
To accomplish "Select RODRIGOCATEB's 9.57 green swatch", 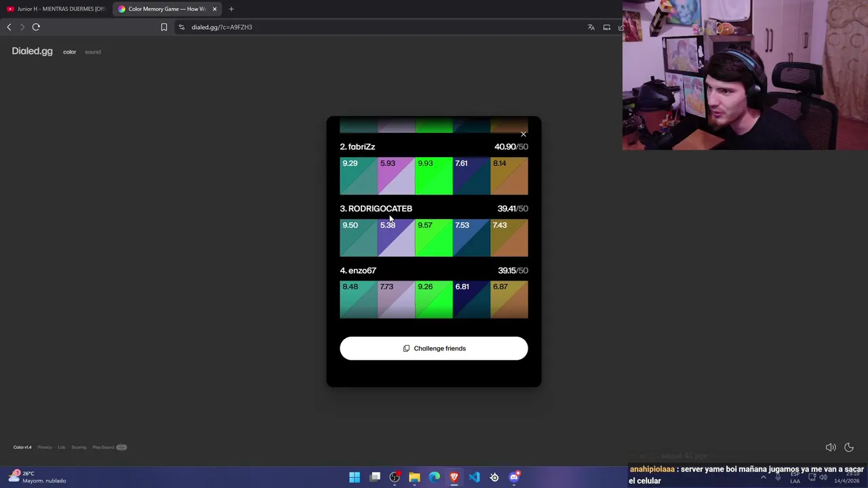I will (x=434, y=238).
